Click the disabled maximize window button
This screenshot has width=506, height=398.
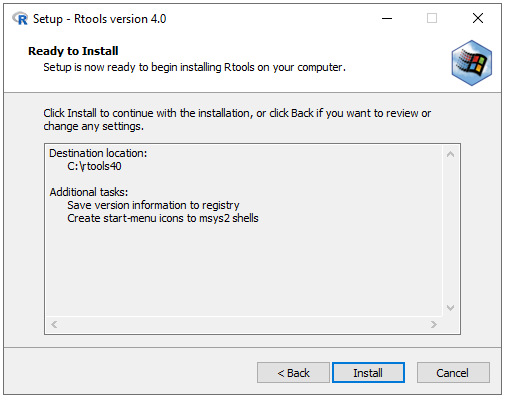click(432, 18)
